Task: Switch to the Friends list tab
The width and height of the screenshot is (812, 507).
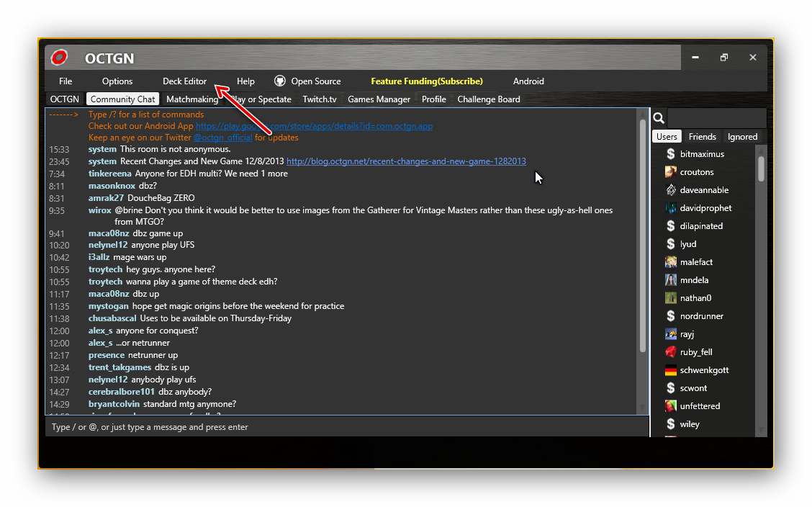Action: click(x=702, y=137)
